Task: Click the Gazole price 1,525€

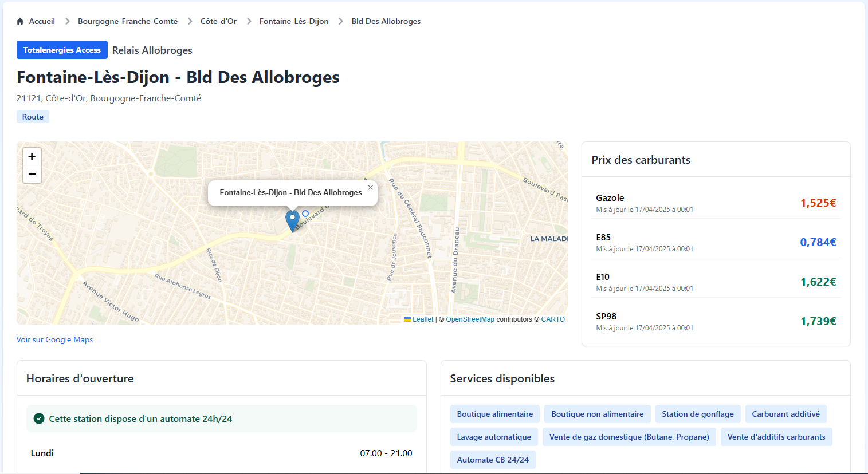Action: tap(818, 203)
